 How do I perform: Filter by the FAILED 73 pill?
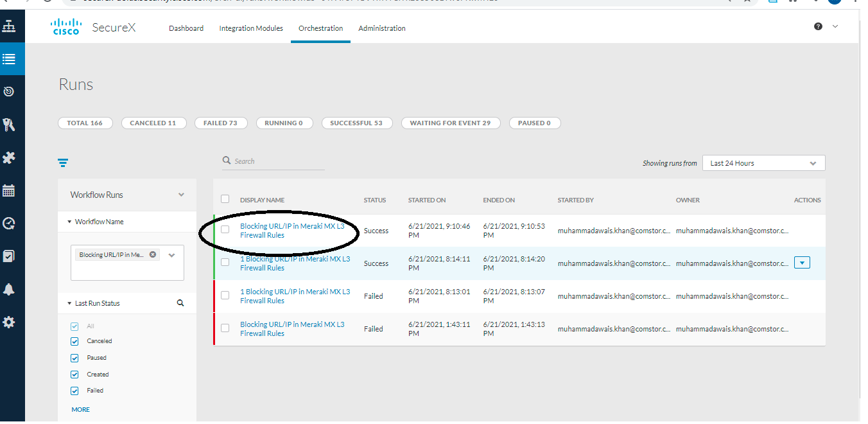(x=220, y=123)
